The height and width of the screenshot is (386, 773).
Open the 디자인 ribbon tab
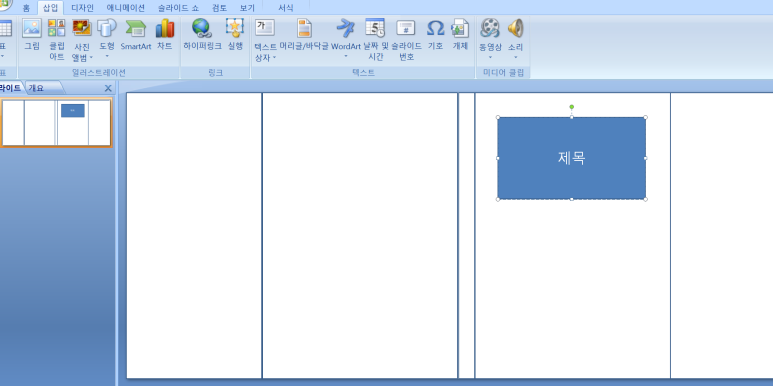point(82,8)
